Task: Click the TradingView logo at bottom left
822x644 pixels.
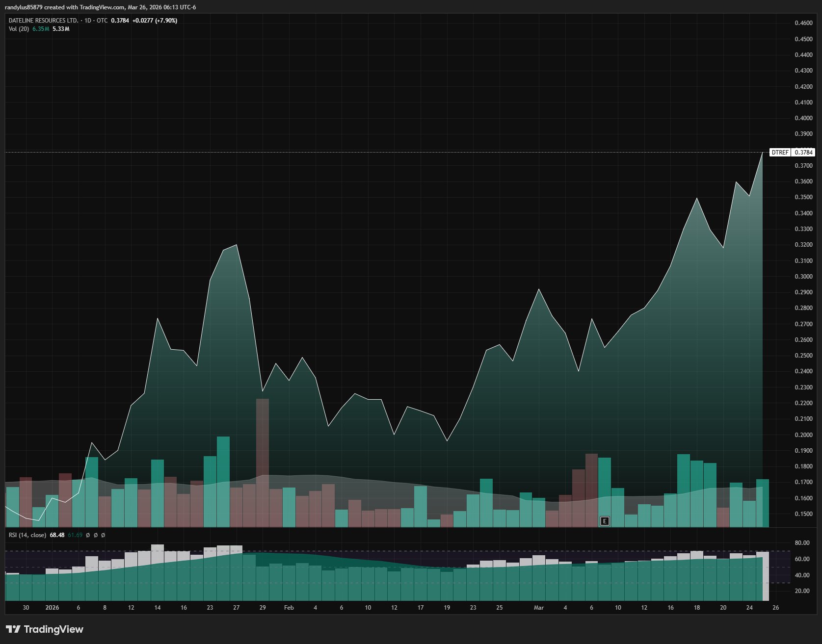Action: [45, 629]
